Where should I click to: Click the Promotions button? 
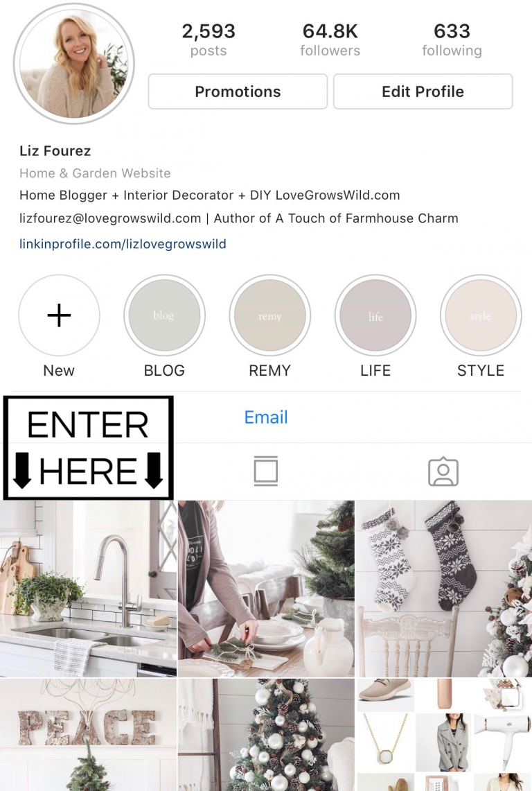[238, 92]
